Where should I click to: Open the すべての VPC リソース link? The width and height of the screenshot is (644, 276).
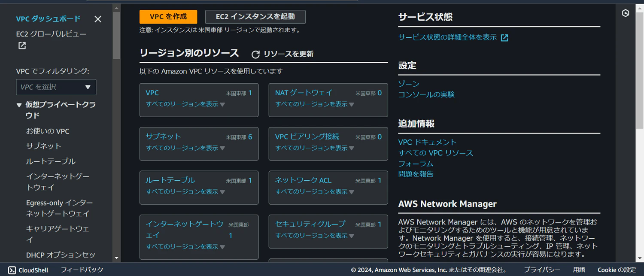click(x=435, y=153)
